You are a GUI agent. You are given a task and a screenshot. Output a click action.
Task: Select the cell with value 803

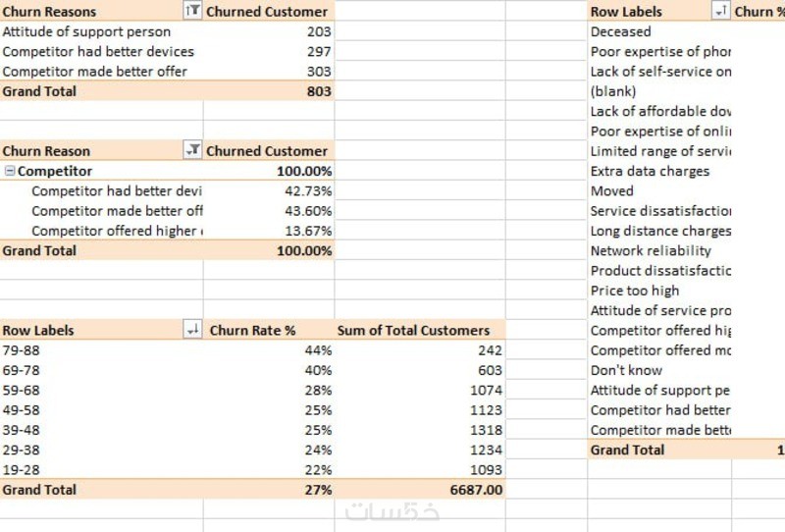[x=318, y=91]
